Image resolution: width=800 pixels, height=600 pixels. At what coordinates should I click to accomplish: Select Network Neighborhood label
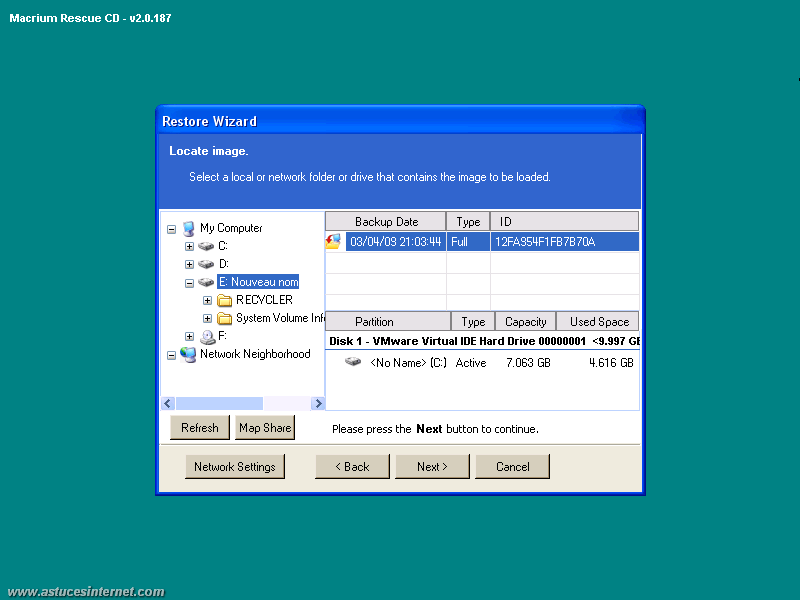coord(255,354)
